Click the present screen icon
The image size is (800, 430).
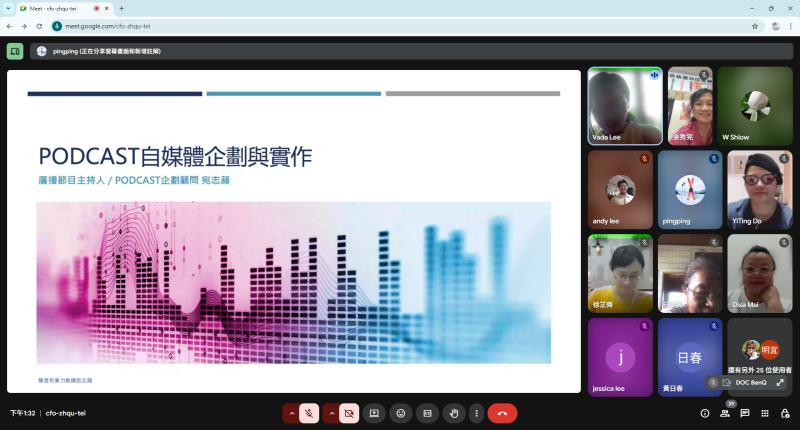(x=374, y=413)
